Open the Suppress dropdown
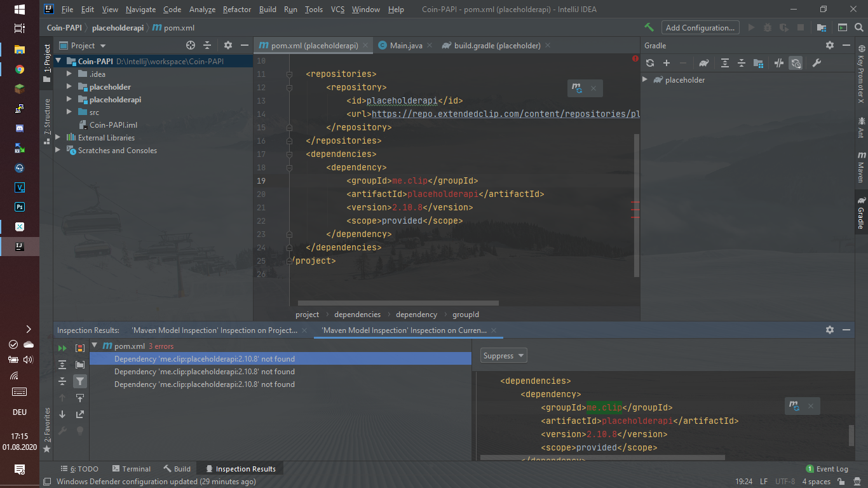 point(504,355)
